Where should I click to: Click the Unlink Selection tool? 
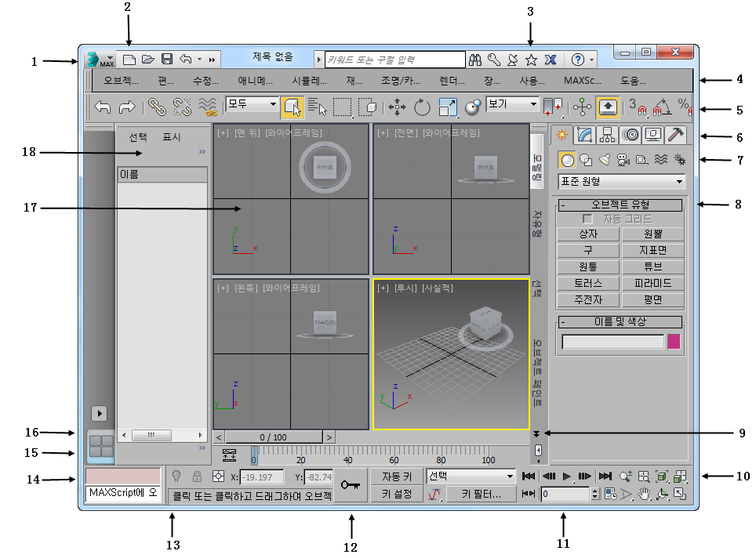tap(182, 107)
